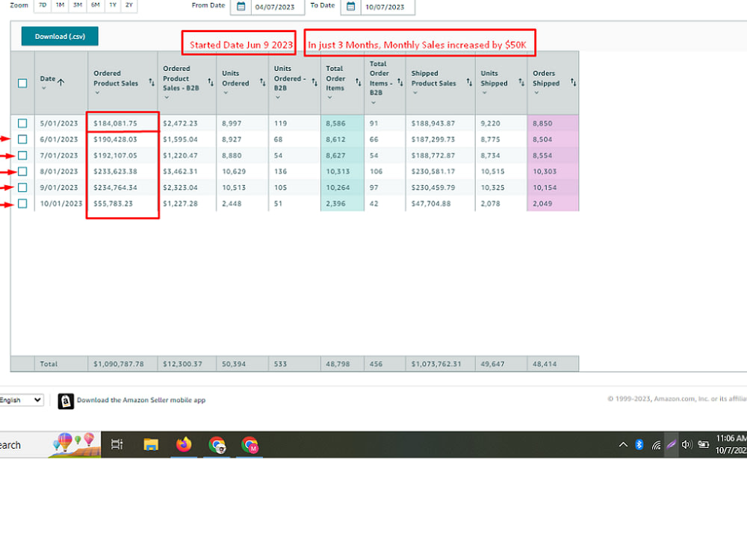Sort Ordered Product Sales column arrows
The image size is (747, 560).
tap(152, 82)
